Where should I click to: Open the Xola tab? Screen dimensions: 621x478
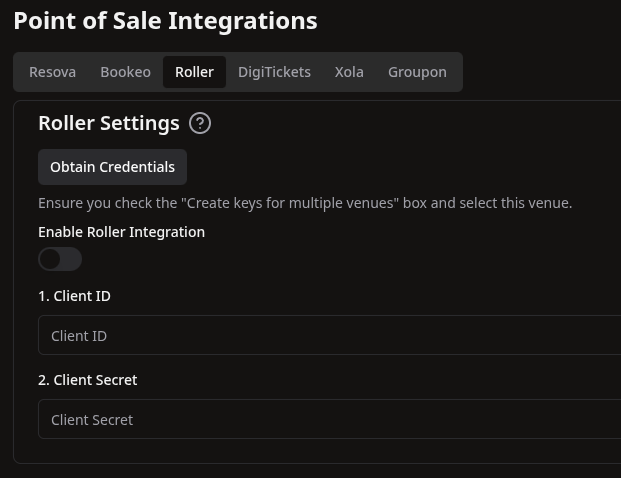(x=349, y=72)
